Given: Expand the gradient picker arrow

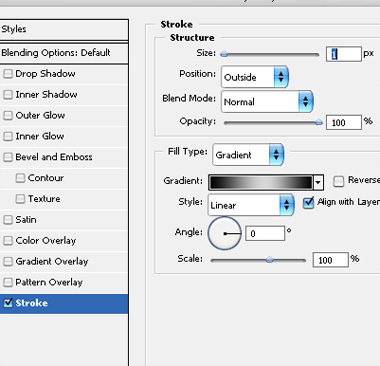Looking at the screenshot, I should click(x=318, y=182).
